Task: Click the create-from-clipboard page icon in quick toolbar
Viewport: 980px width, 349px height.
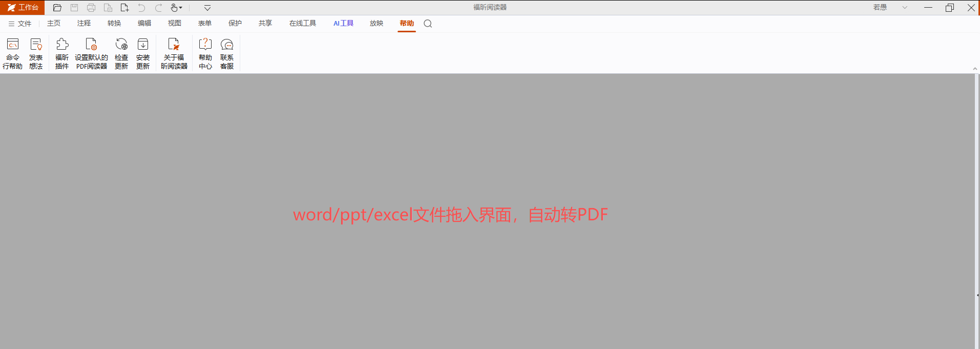Action: 108,8
